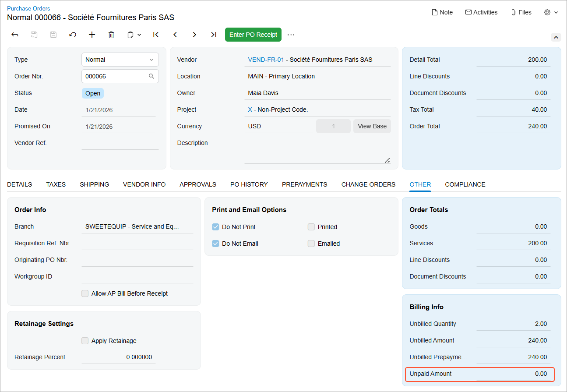This screenshot has width=567, height=392.
Task: Open the VEND-FR-01 vendor link
Action: pos(266,60)
